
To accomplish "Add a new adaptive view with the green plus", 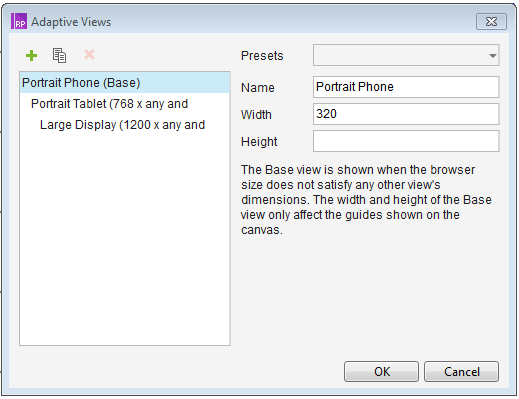I will pyautogui.click(x=31, y=55).
